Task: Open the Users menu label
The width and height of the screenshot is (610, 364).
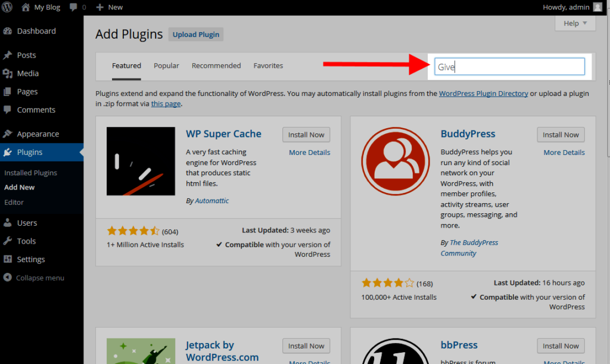Action: tap(27, 223)
